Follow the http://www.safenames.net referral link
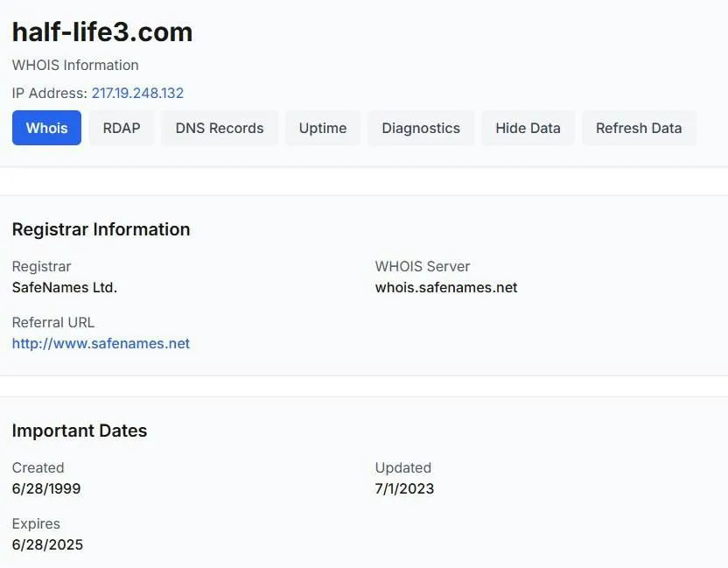Screen dimensions: 728x568 [x=101, y=343]
